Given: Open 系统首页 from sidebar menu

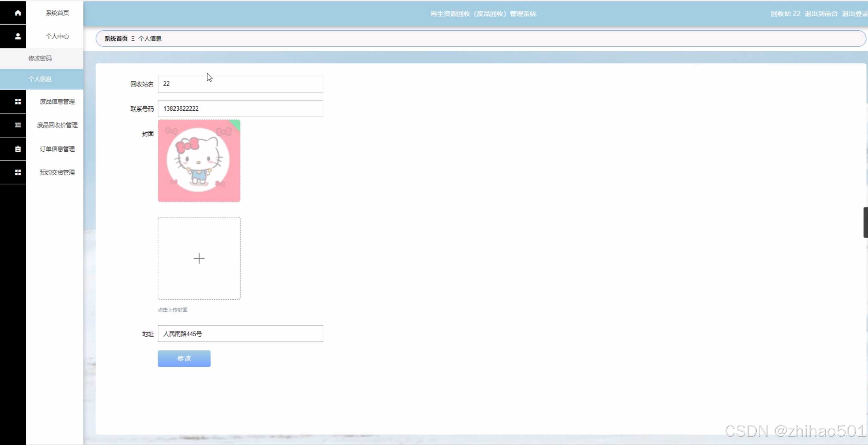Looking at the screenshot, I should 57,13.
